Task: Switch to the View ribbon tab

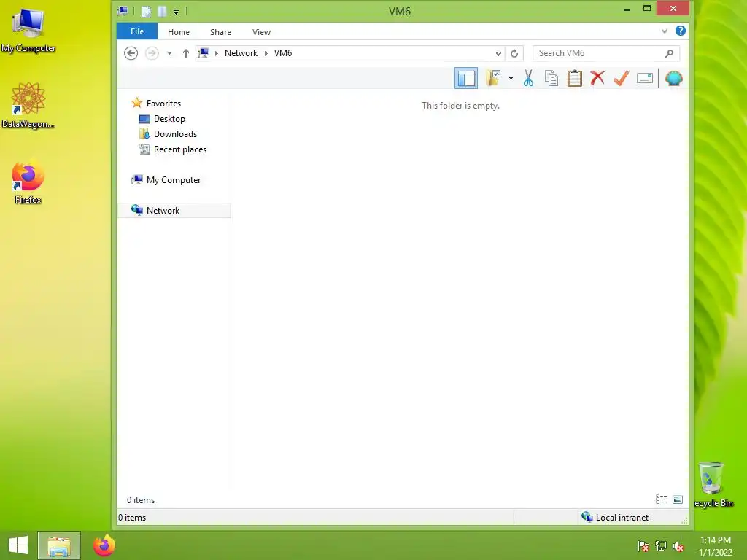Action: (x=262, y=32)
